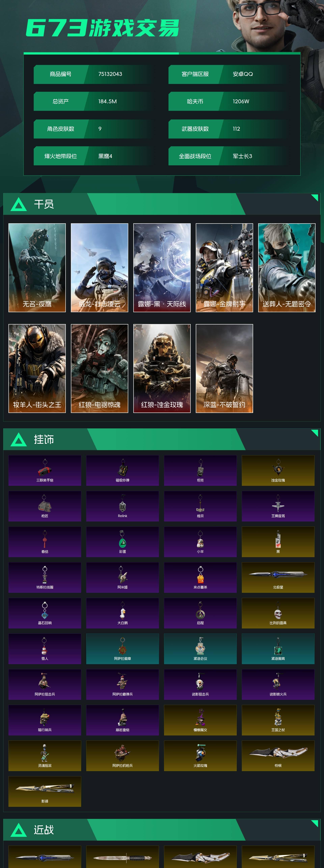Click the 三联装手炮 charm icon

click(45, 470)
